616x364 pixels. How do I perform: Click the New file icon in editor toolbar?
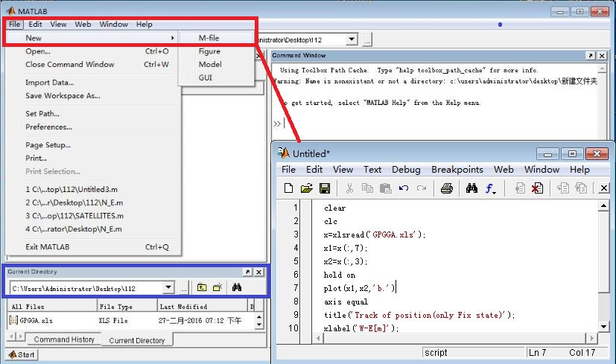[289, 189]
